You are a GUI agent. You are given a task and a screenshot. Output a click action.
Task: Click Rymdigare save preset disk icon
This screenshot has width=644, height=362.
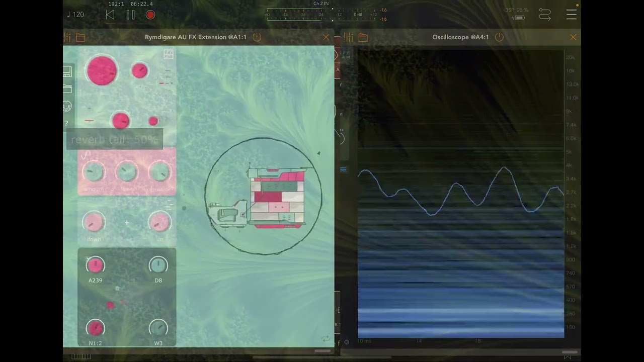click(67, 72)
